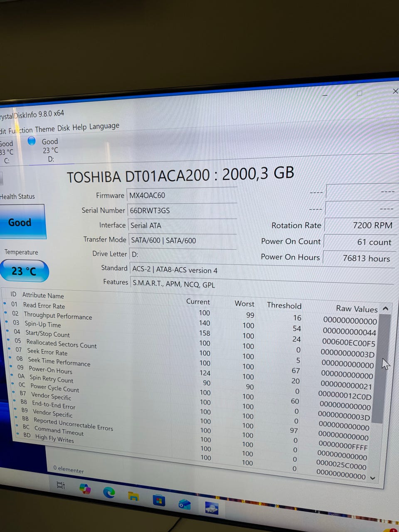Click the Firmware field MX4OAC60
The width and height of the screenshot is (399, 532).
(x=182, y=195)
